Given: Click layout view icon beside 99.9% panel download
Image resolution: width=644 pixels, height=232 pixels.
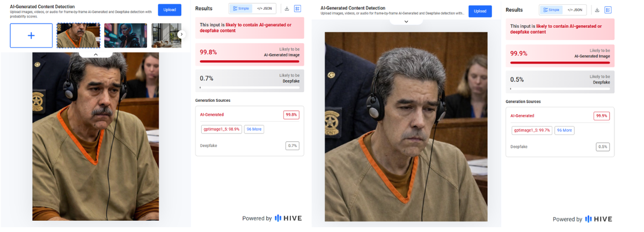Looking at the screenshot, I should click(x=608, y=10).
